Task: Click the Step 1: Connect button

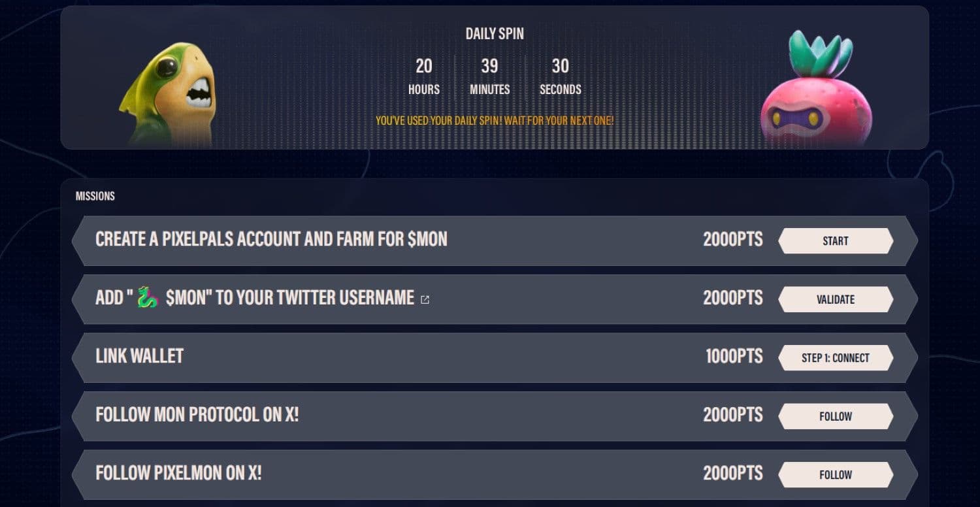Action: point(835,358)
